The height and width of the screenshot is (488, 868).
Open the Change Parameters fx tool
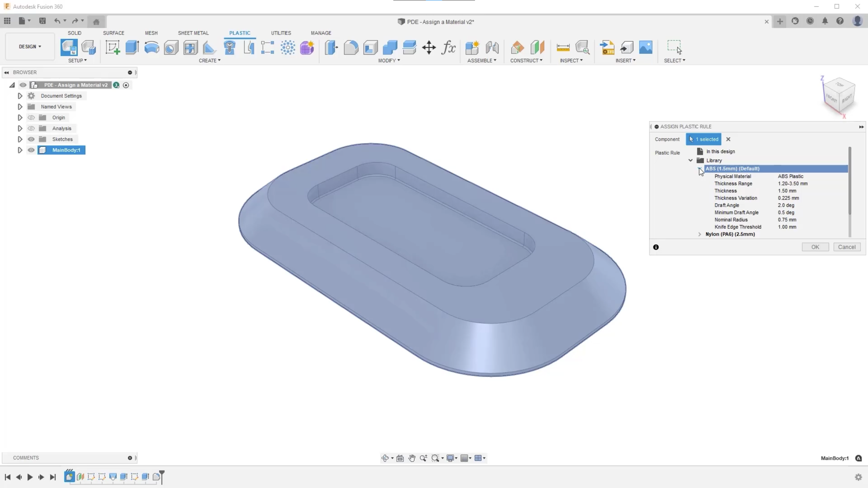[x=449, y=47]
